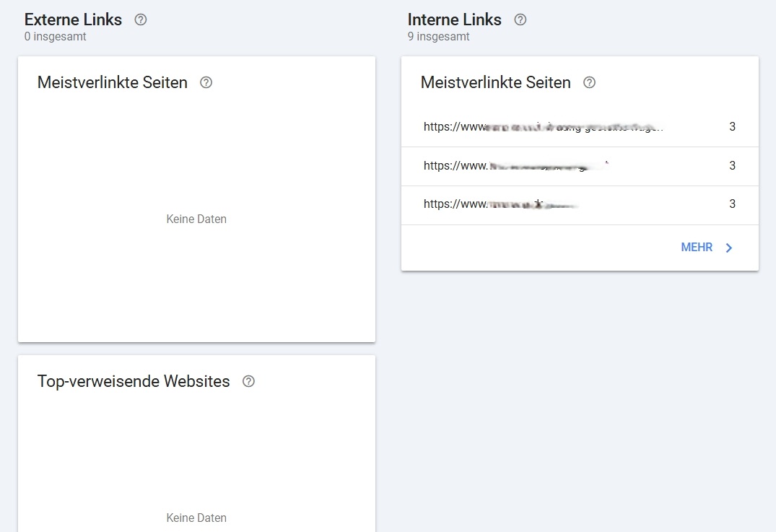Image resolution: width=776 pixels, height=532 pixels.
Task: Click link count 3 of second URL row
Action: (732, 166)
